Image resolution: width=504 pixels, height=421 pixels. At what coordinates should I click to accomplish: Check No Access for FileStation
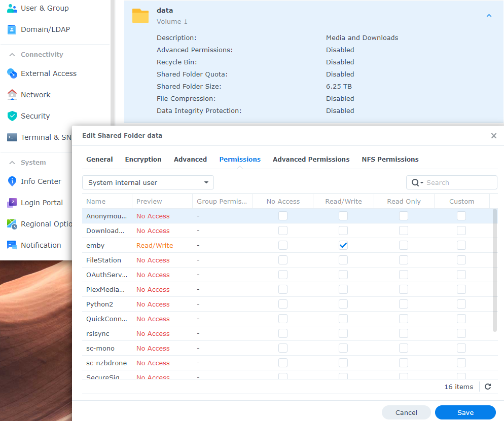pos(283,260)
